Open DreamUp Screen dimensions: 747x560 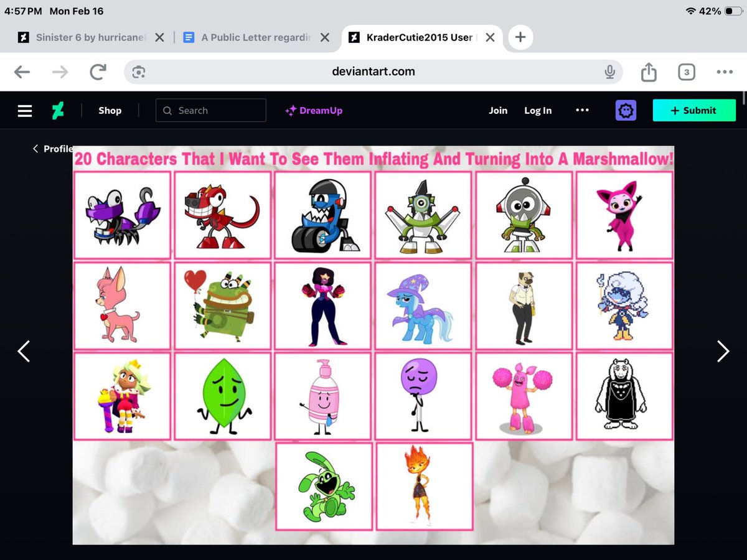(x=314, y=111)
